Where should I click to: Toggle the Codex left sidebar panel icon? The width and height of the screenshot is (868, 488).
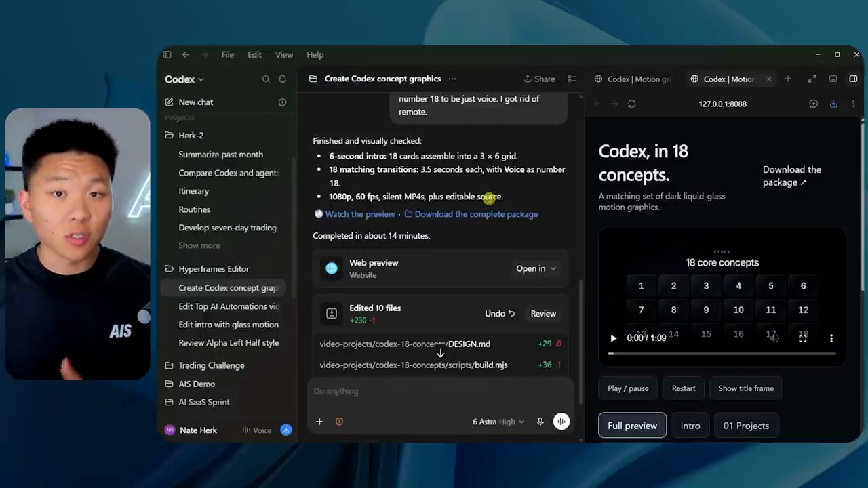pos(167,55)
